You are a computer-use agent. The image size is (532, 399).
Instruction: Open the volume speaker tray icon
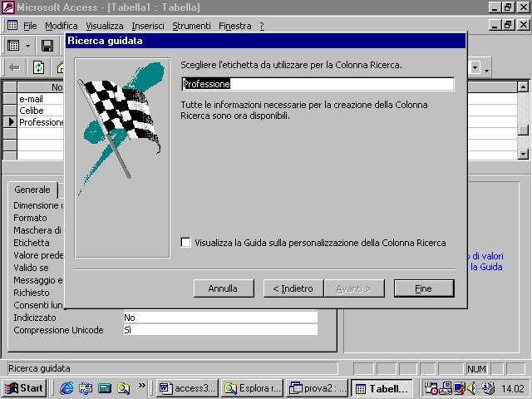(x=472, y=388)
